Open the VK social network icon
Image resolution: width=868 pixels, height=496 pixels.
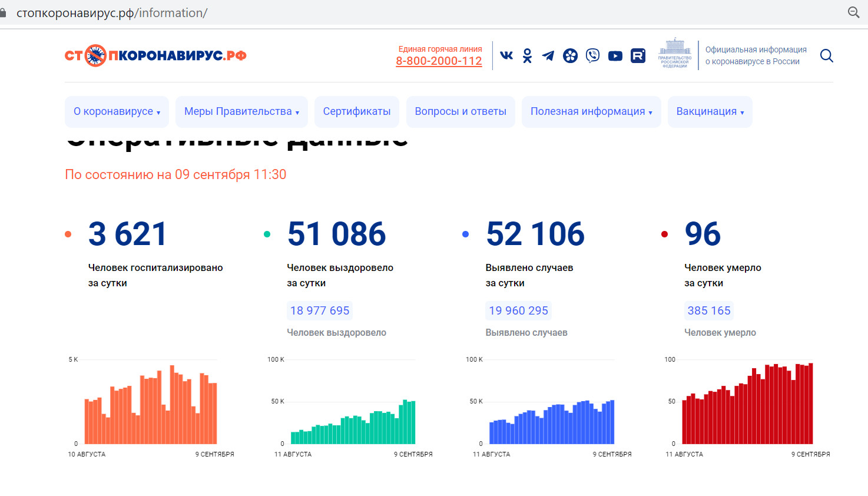[x=506, y=55]
